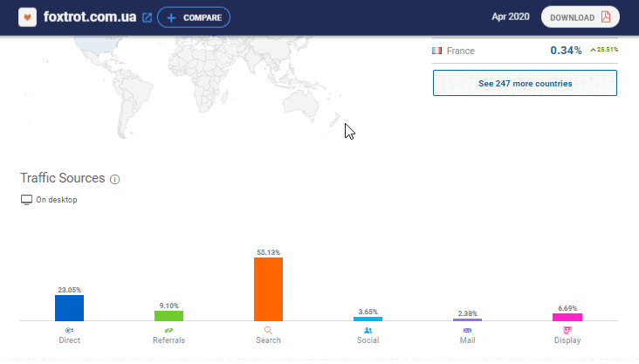
Task: Select the Direct traffic source icon
Action: tap(69, 331)
